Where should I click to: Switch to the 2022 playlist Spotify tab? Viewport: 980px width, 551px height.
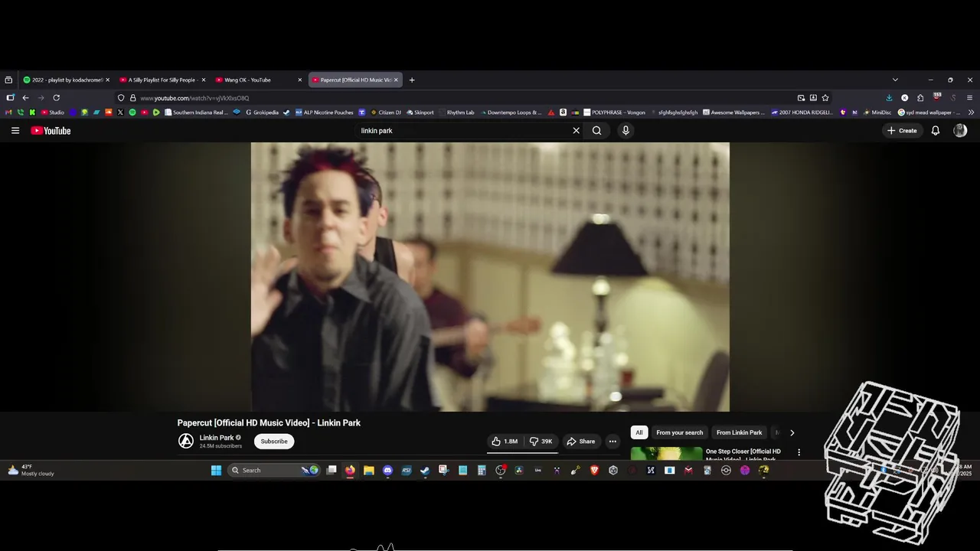click(67, 80)
